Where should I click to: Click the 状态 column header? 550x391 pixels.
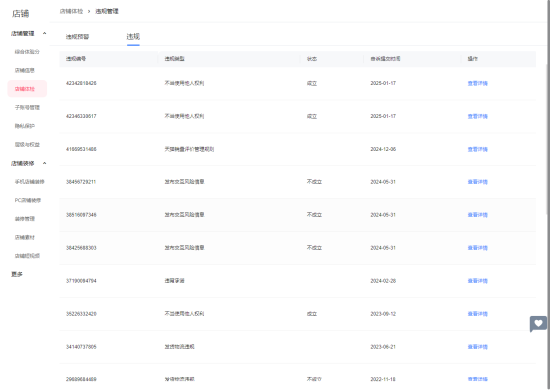(x=311, y=59)
